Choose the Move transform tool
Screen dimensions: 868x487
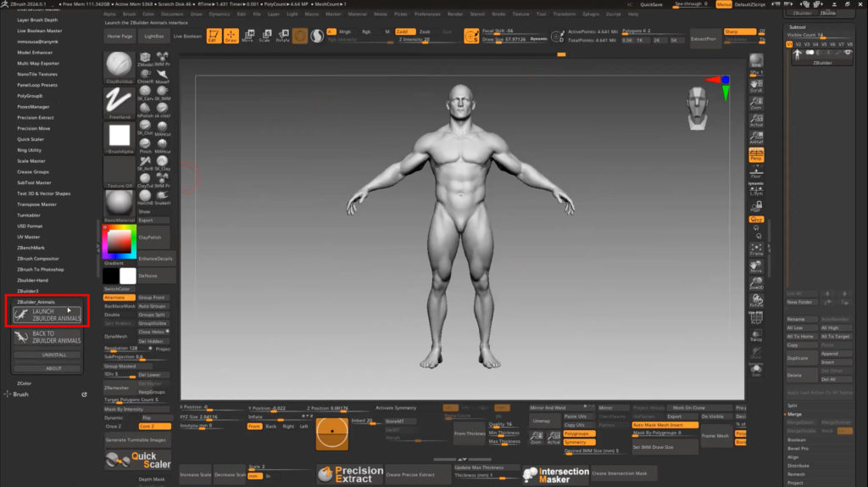point(247,36)
